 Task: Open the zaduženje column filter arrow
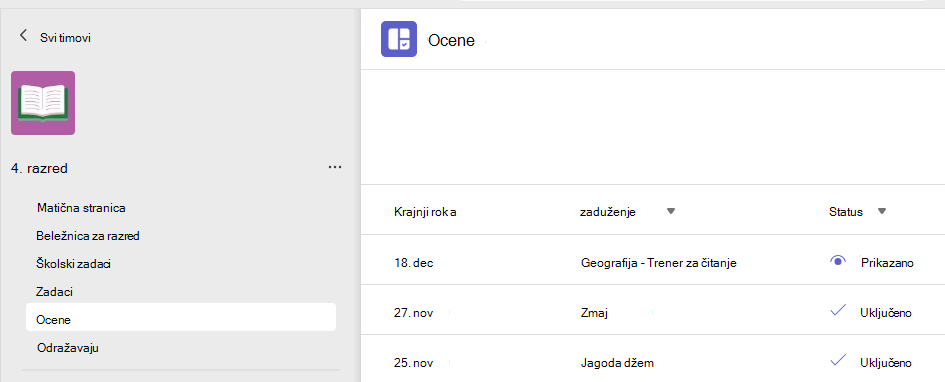671,211
